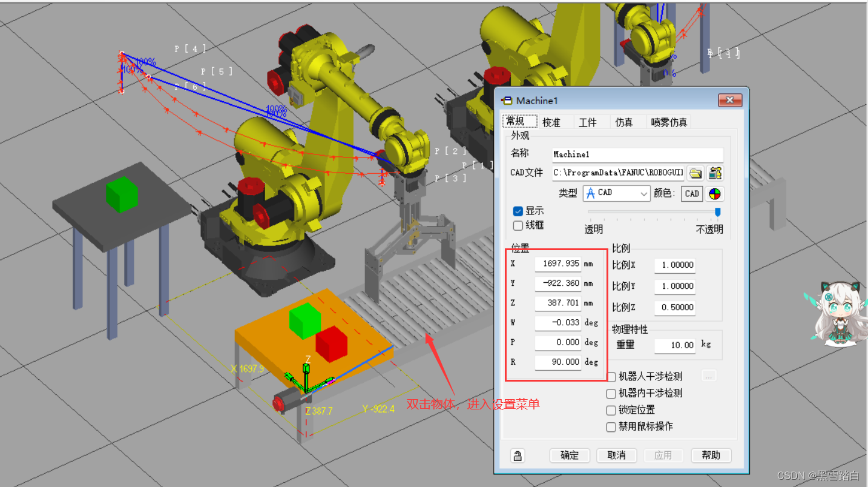Open the CAD library via the robot icon
This screenshot has height=487, width=868.
tap(715, 173)
